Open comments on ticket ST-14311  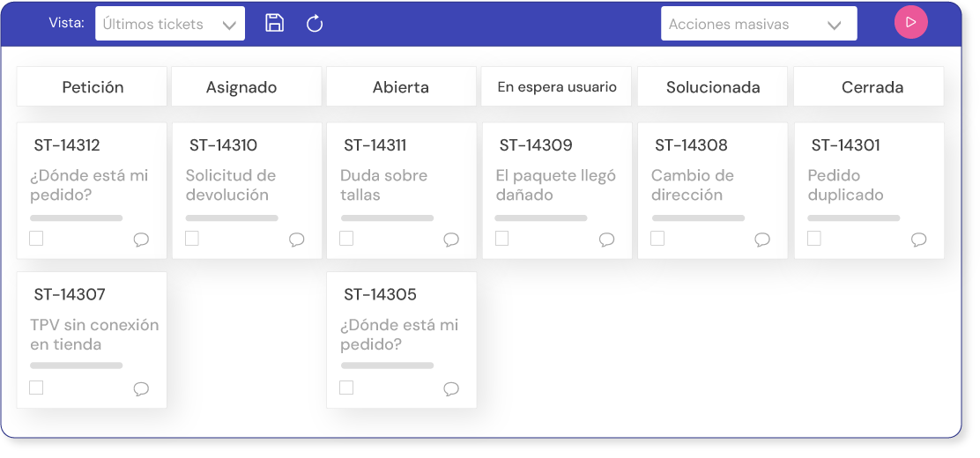point(451,240)
